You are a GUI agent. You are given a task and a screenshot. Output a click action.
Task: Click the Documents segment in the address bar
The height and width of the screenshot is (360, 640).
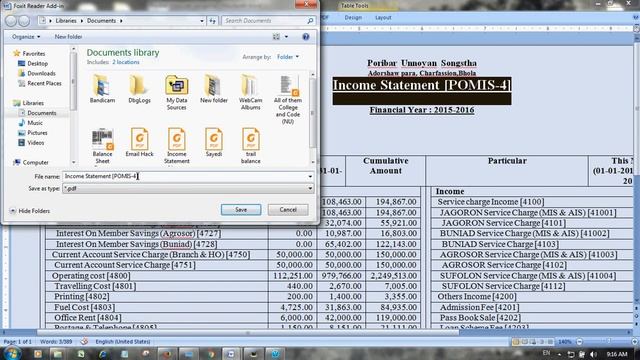click(x=101, y=21)
